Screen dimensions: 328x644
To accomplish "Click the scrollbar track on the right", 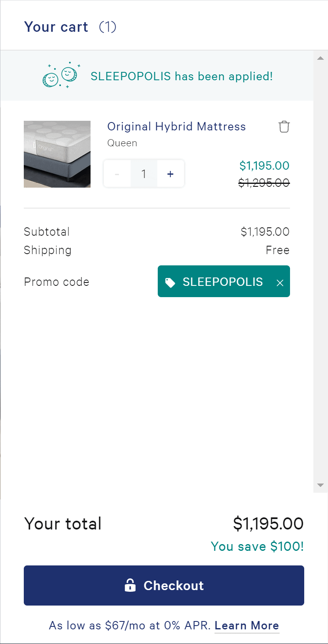I will click(x=320, y=272).
